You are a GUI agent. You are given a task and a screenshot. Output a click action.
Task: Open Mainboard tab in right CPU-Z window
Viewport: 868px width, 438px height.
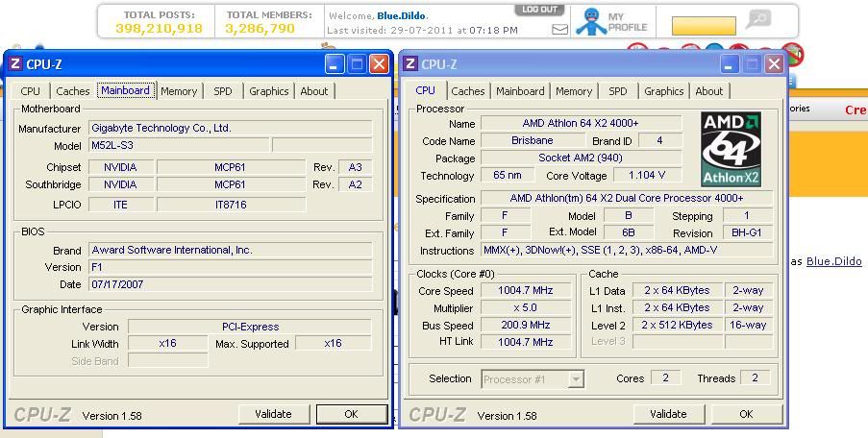[x=520, y=91]
